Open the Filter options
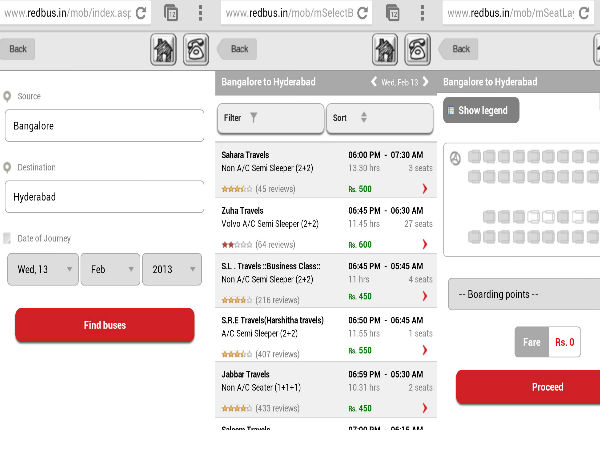The height and width of the screenshot is (450, 600). point(270,118)
